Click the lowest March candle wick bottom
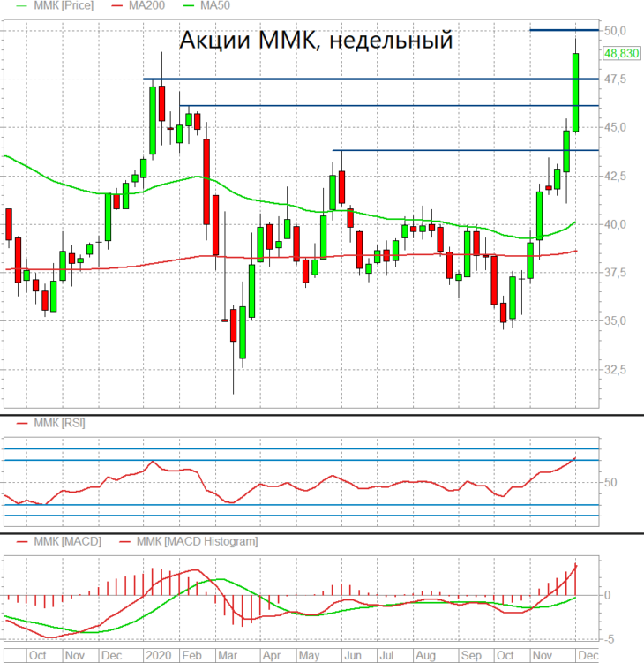This screenshot has width=644, height=663. tap(233, 392)
